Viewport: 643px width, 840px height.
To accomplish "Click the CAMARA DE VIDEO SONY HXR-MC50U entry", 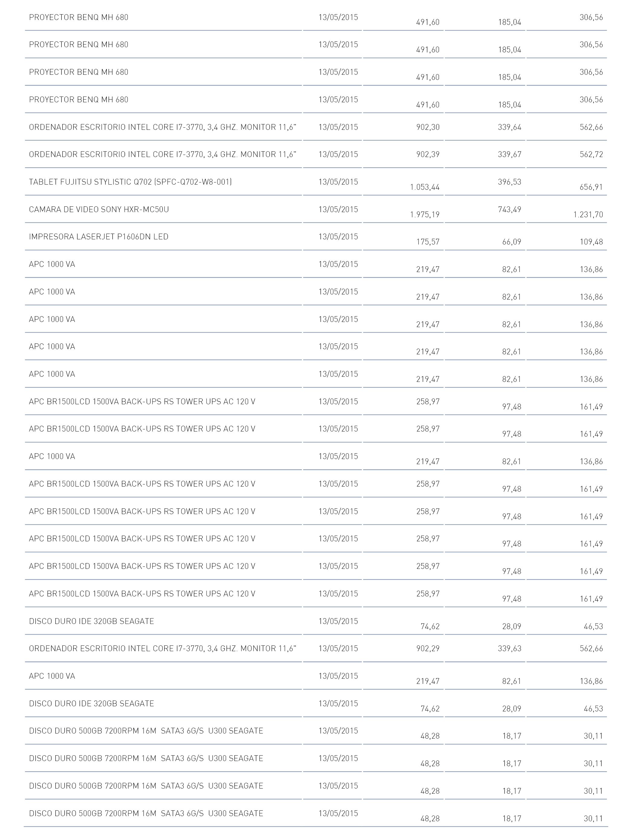I will click(x=99, y=209).
